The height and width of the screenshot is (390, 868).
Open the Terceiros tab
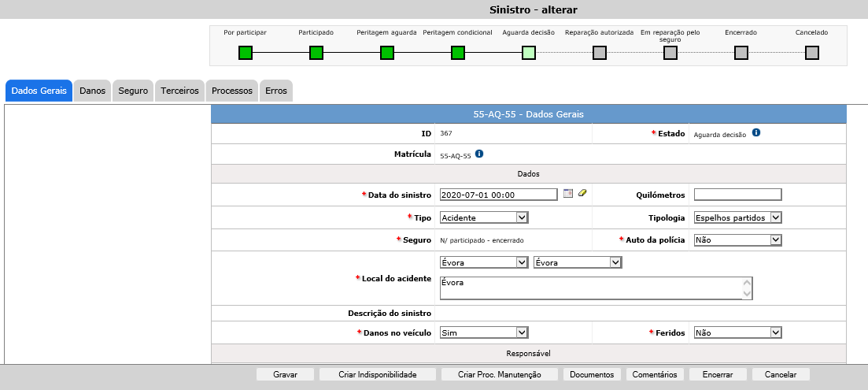180,91
